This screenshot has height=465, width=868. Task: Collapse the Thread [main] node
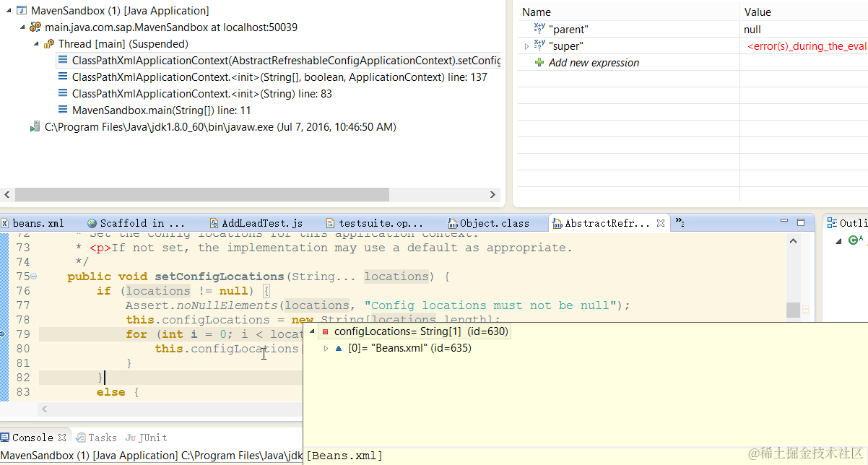pyautogui.click(x=36, y=44)
